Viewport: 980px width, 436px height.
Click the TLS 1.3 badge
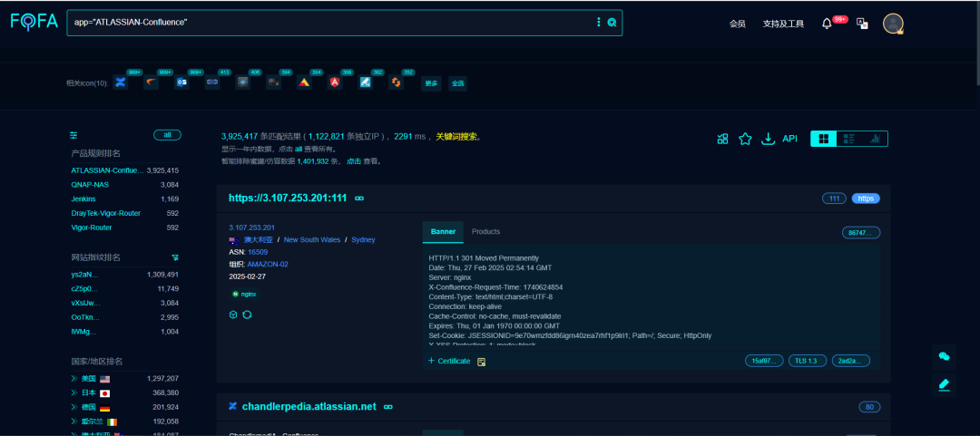point(808,361)
